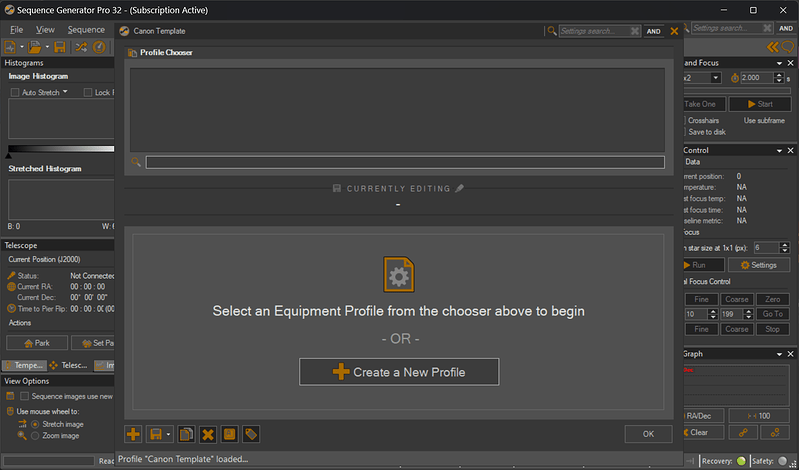Expand the Auto Stretch dropdown arrow

65,92
